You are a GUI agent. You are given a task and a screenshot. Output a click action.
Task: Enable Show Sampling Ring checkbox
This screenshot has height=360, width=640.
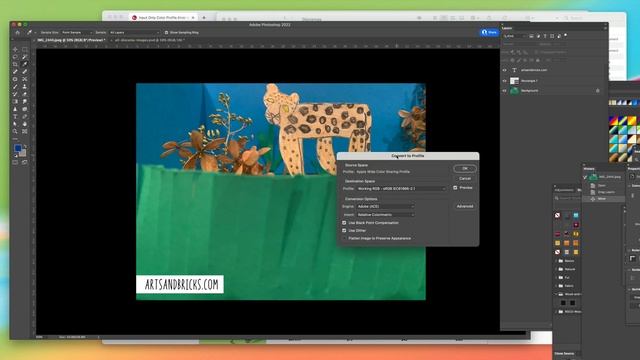[x=166, y=32]
